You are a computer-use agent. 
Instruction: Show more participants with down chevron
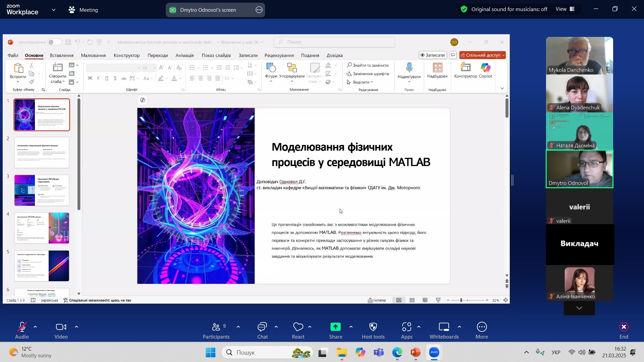point(579,308)
